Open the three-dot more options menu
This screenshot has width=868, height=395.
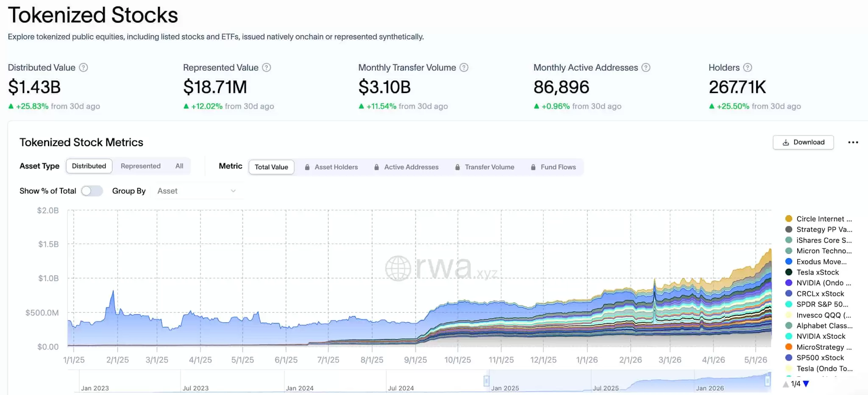coord(853,142)
